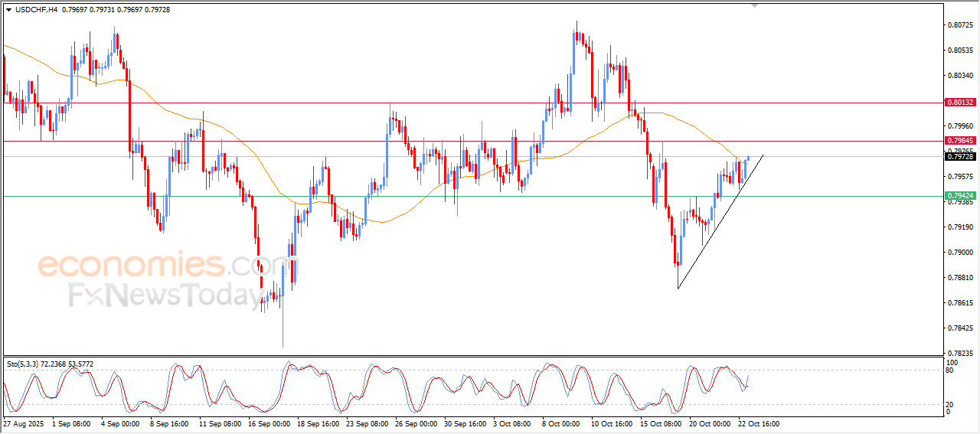The image size is (980, 434).
Task: Click the red 0.80132 price label
Action: [959, 102]
